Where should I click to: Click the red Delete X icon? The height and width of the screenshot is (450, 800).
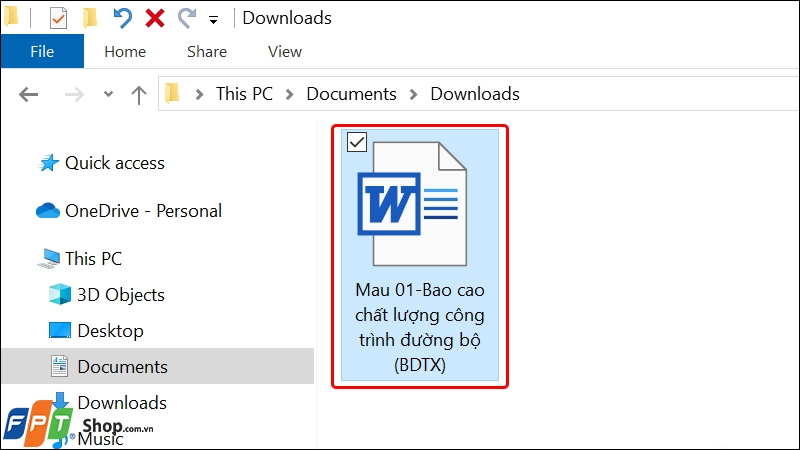point(155,18)
